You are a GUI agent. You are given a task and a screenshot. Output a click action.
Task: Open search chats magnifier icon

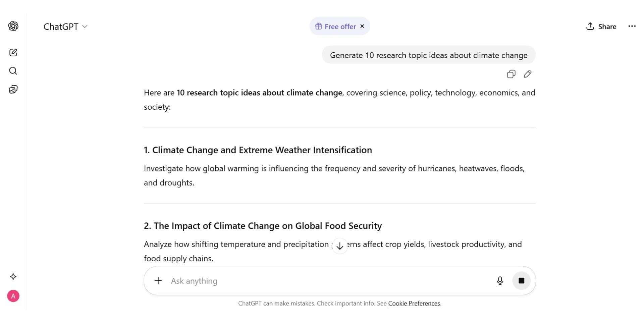coord(13,71)
